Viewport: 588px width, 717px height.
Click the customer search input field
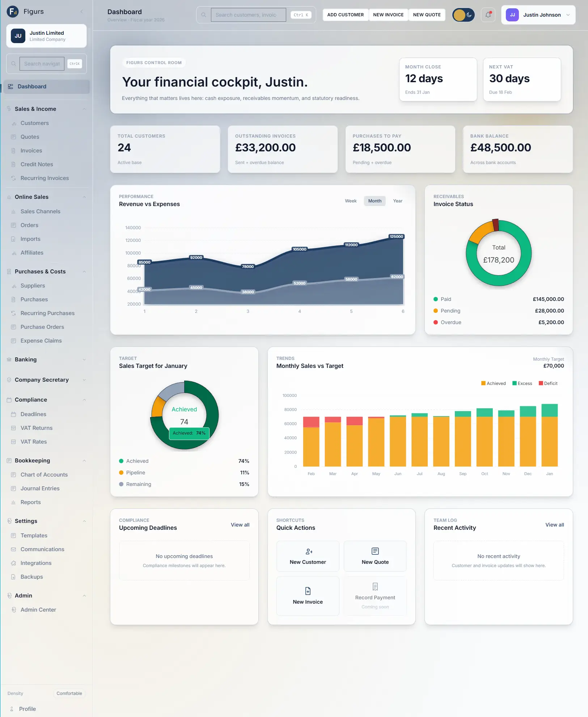pos(248,14)
